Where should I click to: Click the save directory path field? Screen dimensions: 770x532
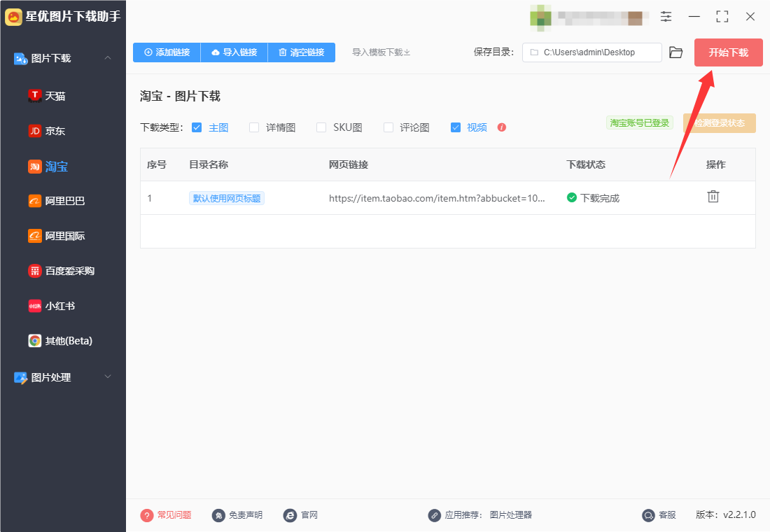591,52
